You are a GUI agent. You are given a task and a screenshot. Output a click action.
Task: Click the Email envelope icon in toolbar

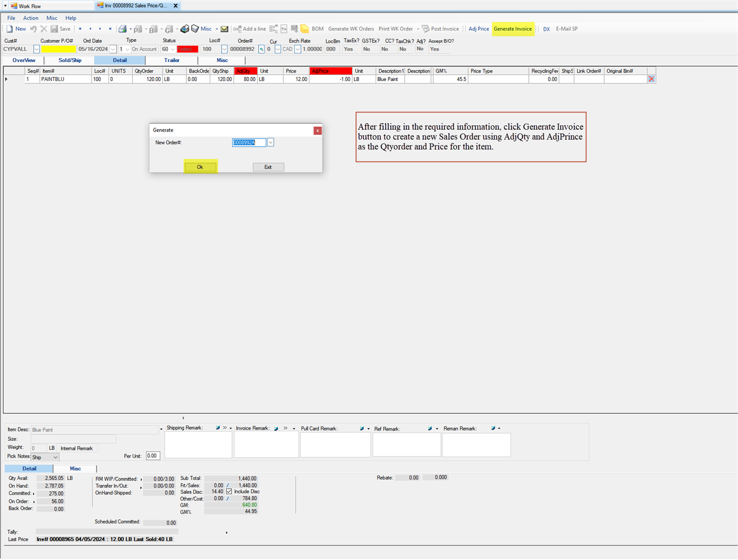coord(224,29)
